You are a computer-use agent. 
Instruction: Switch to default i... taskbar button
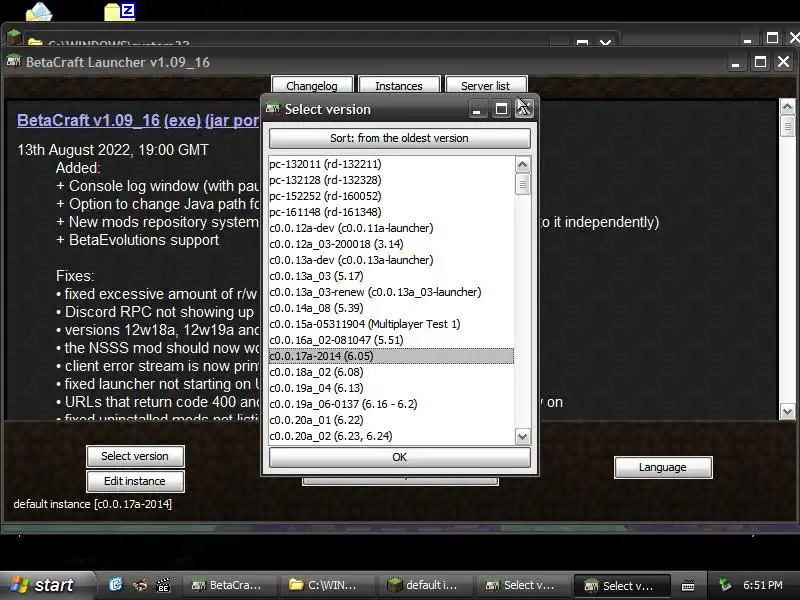(428, 586)
